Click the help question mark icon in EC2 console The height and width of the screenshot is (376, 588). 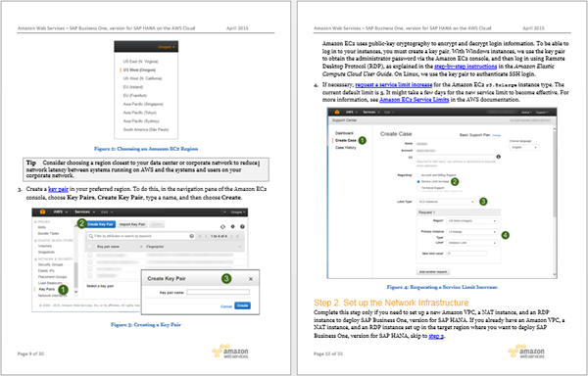(x=243, y=226)
